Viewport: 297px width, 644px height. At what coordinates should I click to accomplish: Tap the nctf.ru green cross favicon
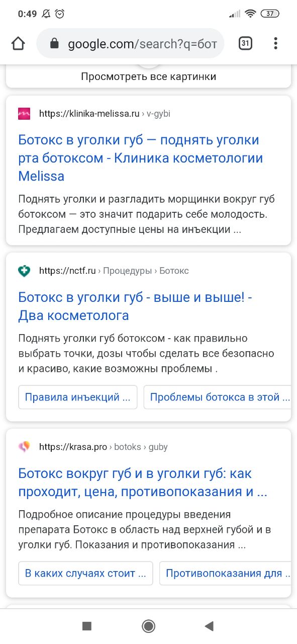24,271
